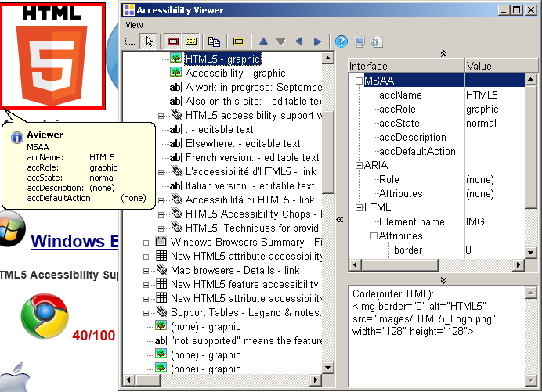This screenshot has height=392, width=542.
Task: Select the accDefaultAction property row
Action: (x=437, y=151)
